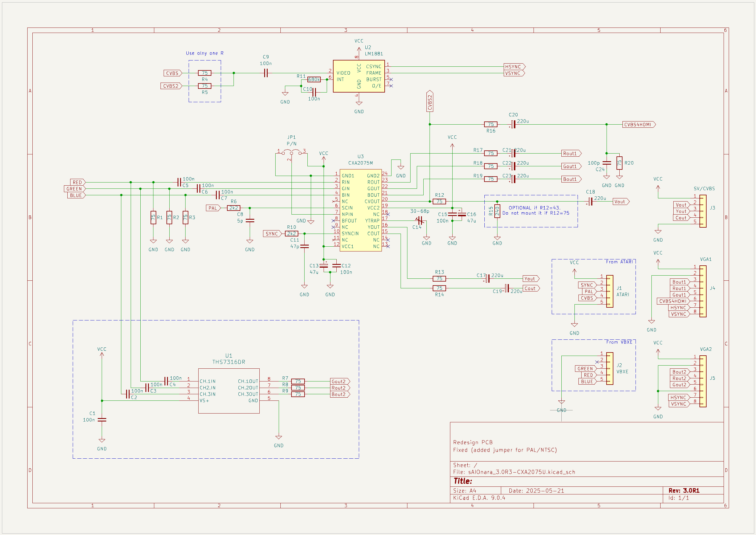756x535 pixels.
Task: Click the LM1881 U2 chip symbol
Action: (x=359, y=76)
